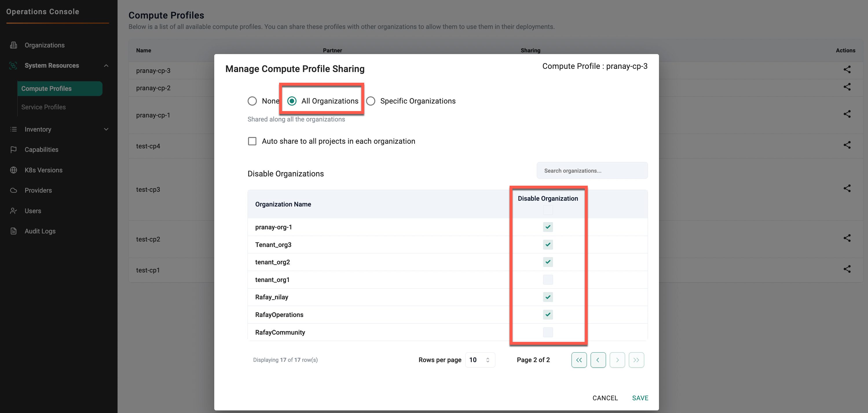Screen dimensions: 868x413
Task: Enable auto share to all projects checkbox
Action: coord(252,141)
